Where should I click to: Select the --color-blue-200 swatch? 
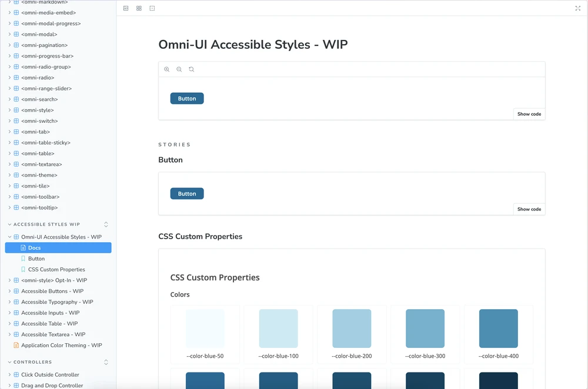point(352,328)
